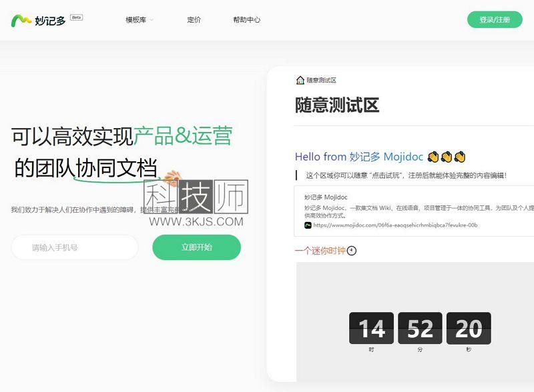This screenshot has width=534, height=392.
Task: Click the quoted 这个区域你可以随意 text
Action: tap(406, 175)
